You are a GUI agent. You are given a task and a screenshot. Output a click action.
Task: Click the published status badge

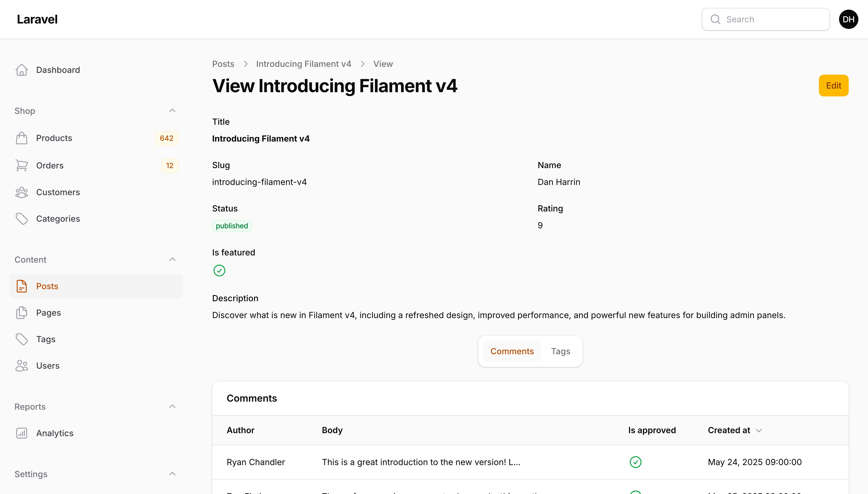click(x=232, y=226)
